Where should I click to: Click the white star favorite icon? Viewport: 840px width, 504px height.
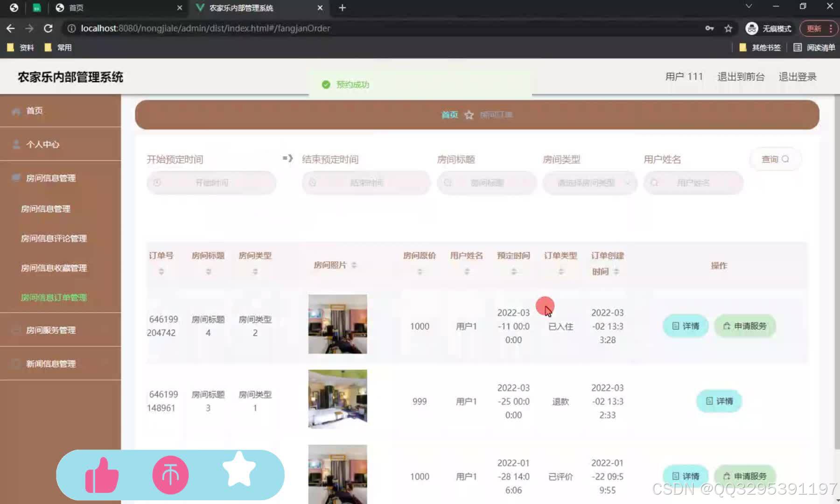click(239, 469)
